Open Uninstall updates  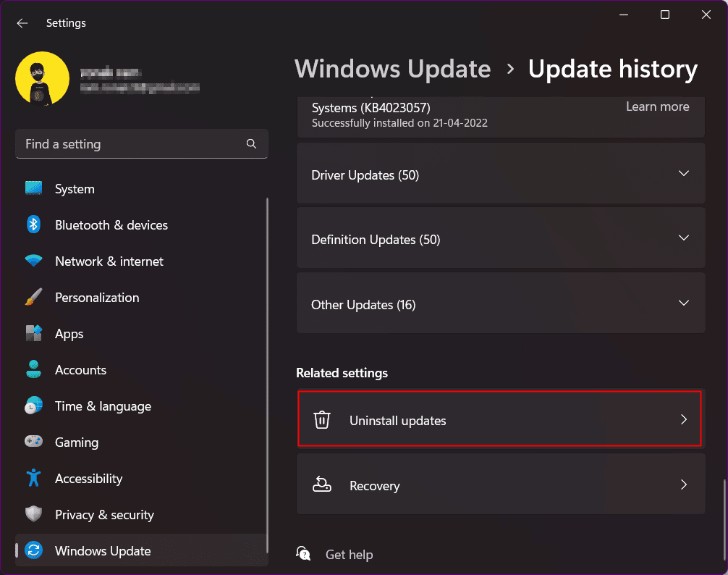(499, 419)
